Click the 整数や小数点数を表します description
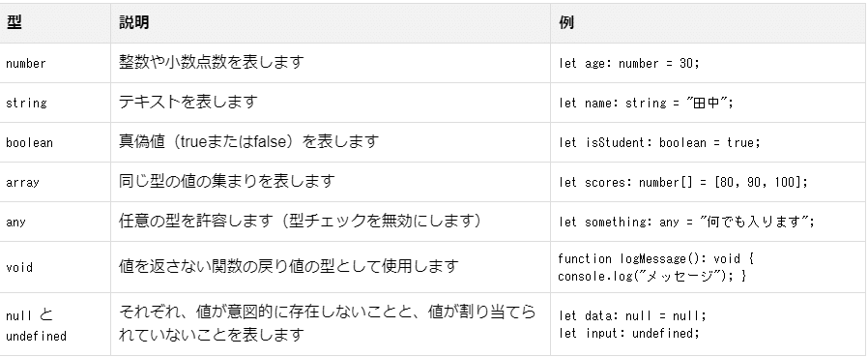The height and width of the screenshot is (357, 868). click(212, 62)
